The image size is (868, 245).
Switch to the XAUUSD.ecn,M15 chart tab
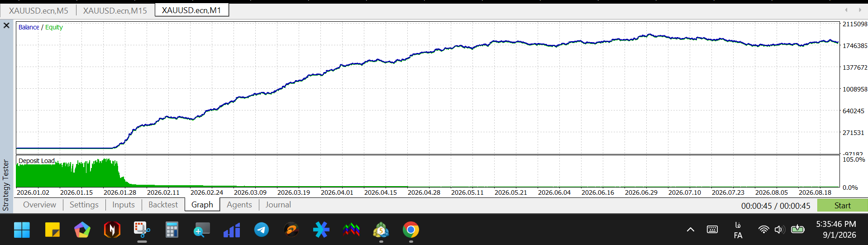(115, 10)
